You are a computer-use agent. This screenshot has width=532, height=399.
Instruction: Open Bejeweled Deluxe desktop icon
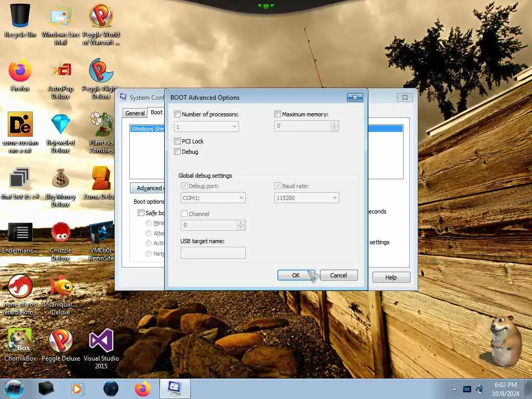pos(61,133)
